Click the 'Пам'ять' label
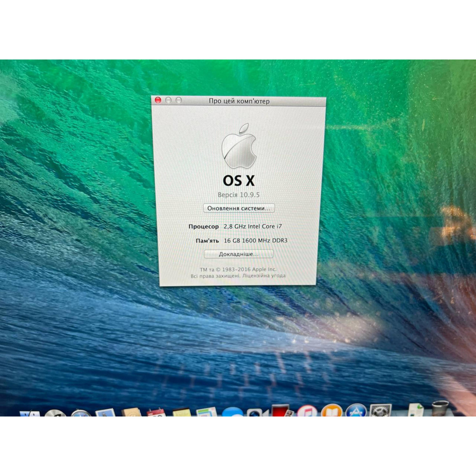The width and height of the screenshot is (476, 476). click(x=207, y=241)
